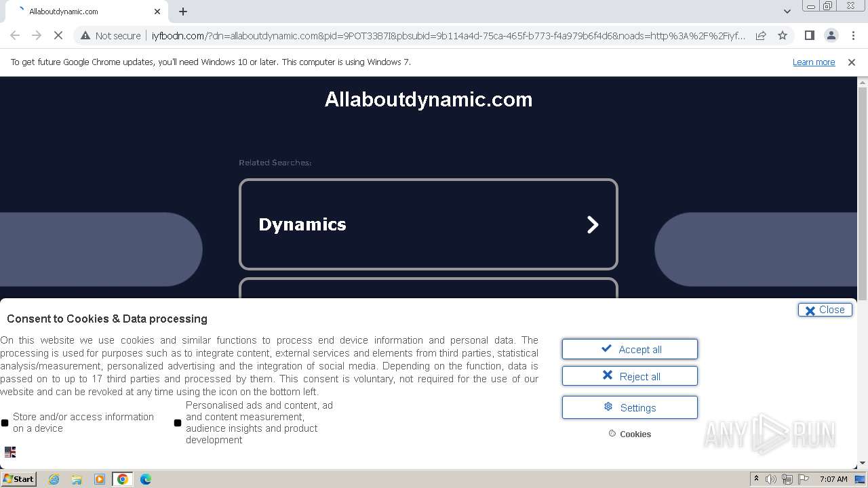Click the Not secure warning icon

click(x=85, y=35)
